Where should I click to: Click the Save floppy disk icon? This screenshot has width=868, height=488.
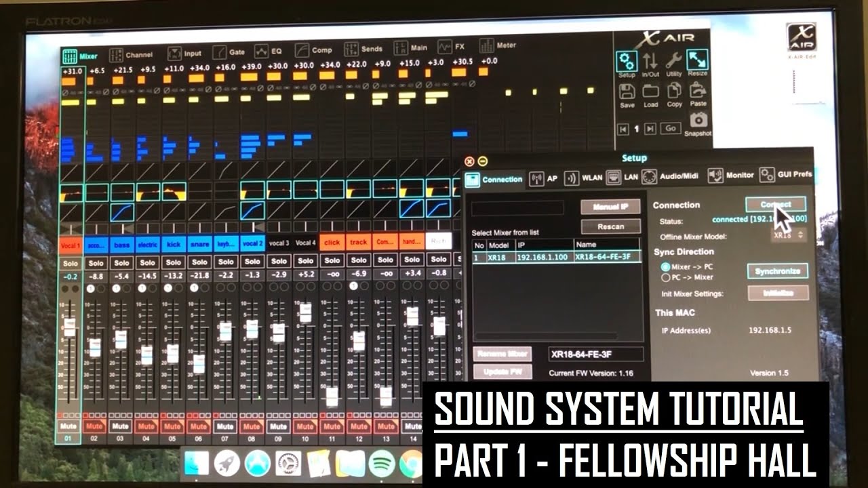tap(627, 91)
